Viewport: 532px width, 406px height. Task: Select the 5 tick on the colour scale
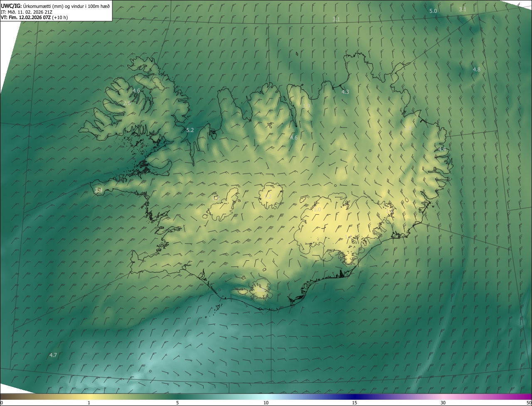(177, 403)
